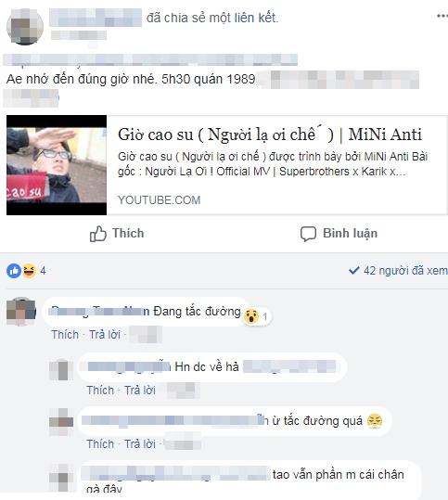Click the wow reaction on first comment
This screenshot has height=500, width=448.
[251, 316]
